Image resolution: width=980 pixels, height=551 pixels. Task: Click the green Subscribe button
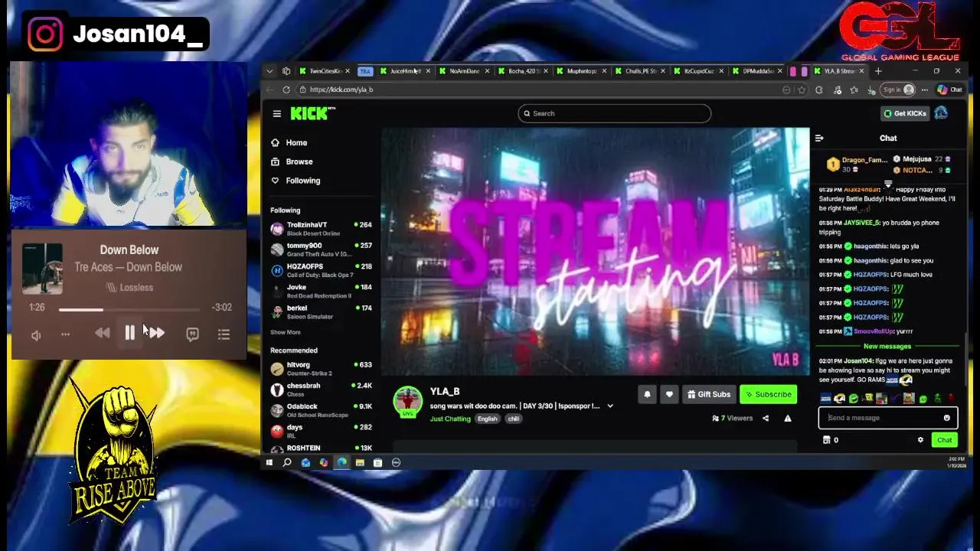click(768, 394)
